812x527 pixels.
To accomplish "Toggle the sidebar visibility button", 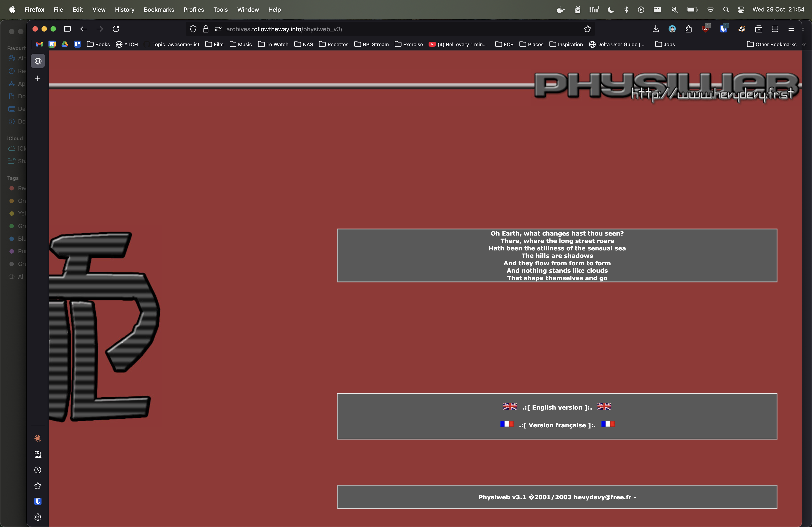I will pos(67,29).
